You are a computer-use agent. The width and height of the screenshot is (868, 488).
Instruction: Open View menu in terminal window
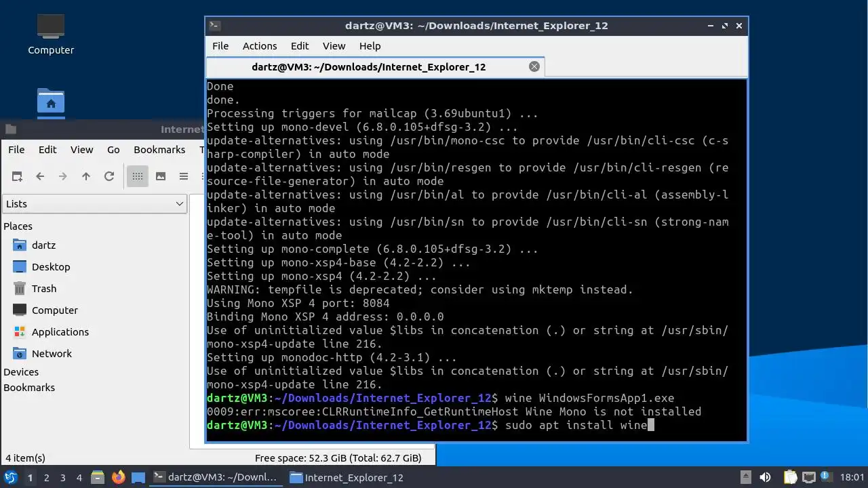tap(334, 46)
